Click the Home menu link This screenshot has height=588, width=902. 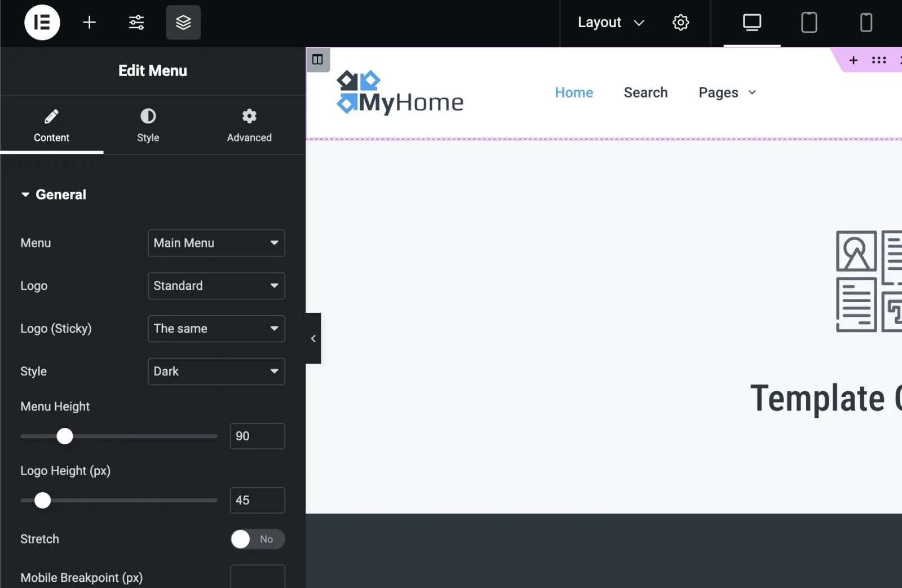click(x=574, y=92)
